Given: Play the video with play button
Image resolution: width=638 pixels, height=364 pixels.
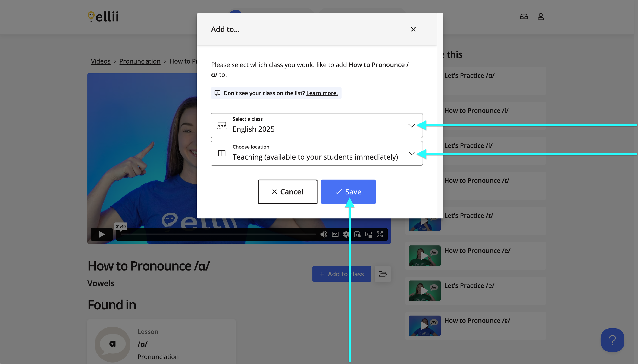Looking at the screenshot, I should [101, 234].
